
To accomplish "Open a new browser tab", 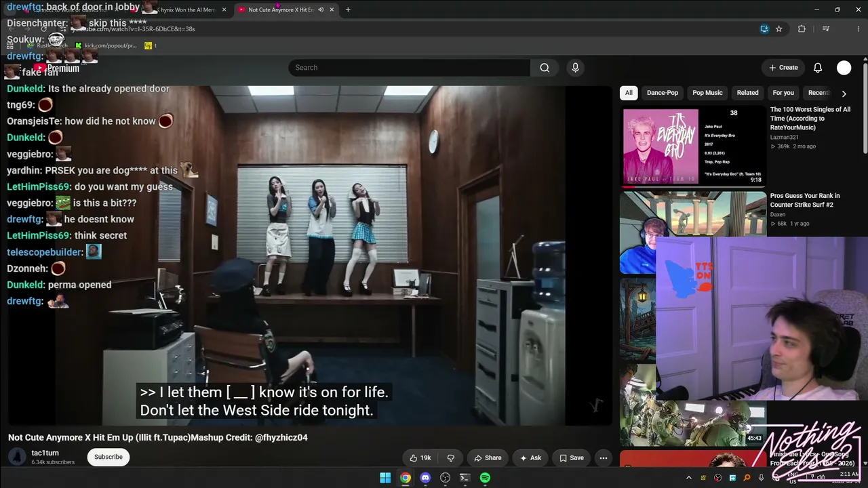I will click(348, 9).
